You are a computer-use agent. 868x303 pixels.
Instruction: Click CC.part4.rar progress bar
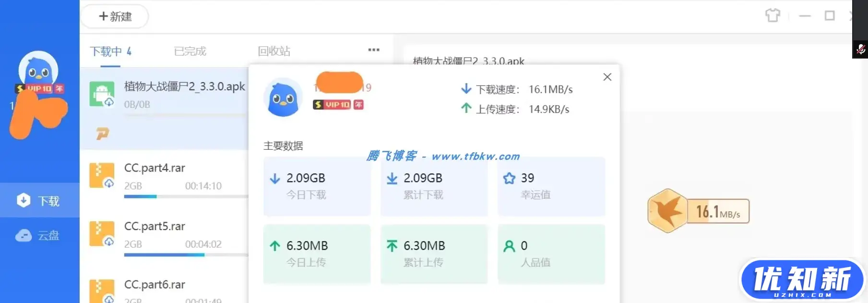point(186,196)
